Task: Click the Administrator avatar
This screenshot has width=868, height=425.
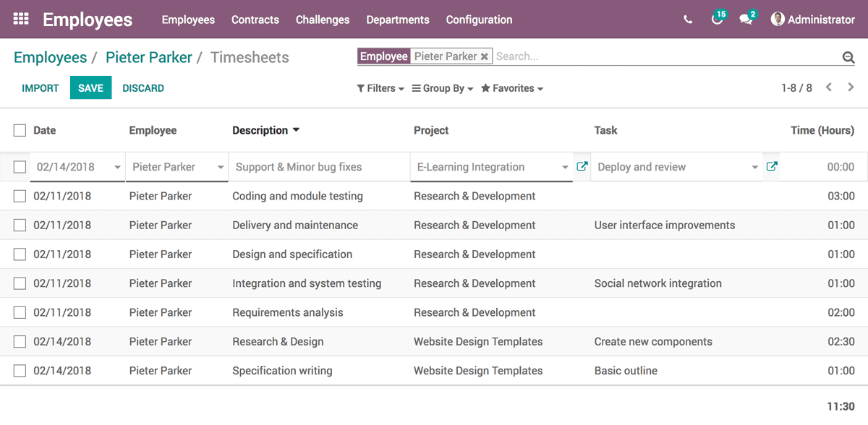Action: 778,20
